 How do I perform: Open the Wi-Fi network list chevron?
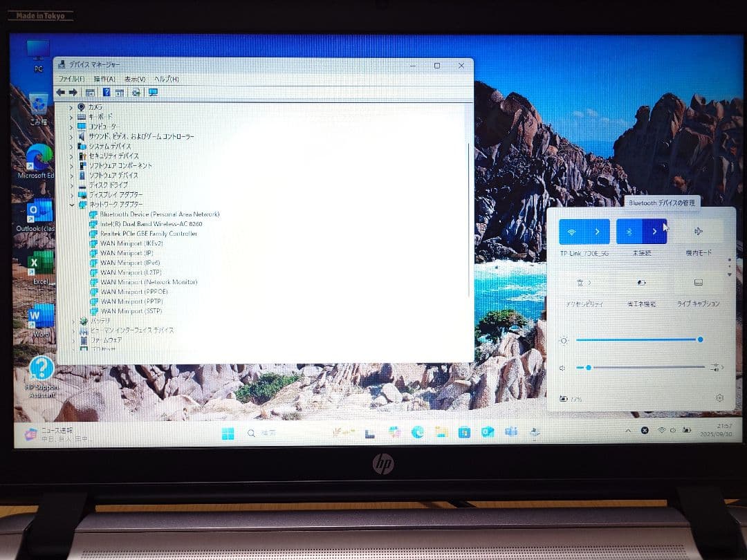(598, 232)
